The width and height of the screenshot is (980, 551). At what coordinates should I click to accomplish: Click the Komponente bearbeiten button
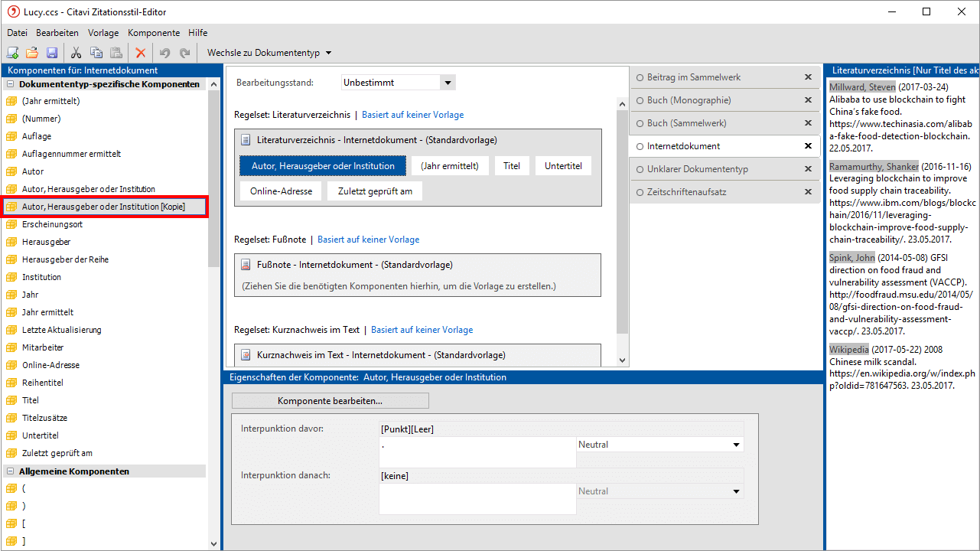coord(330,401)
